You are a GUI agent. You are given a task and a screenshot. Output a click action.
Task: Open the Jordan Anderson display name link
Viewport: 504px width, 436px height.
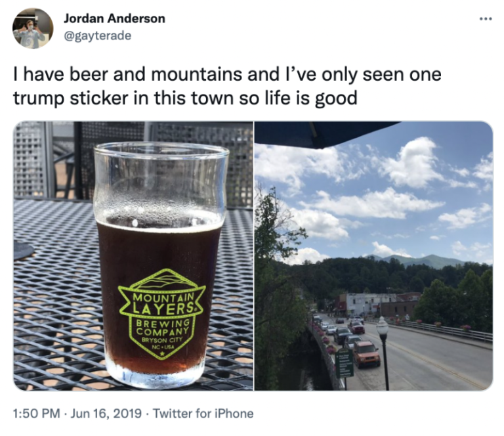tap(114, 18)
